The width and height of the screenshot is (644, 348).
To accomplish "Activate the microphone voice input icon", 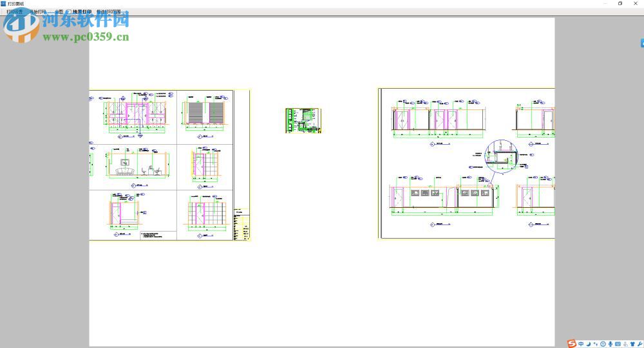I will pyautogui.click(x=611, y=344).
